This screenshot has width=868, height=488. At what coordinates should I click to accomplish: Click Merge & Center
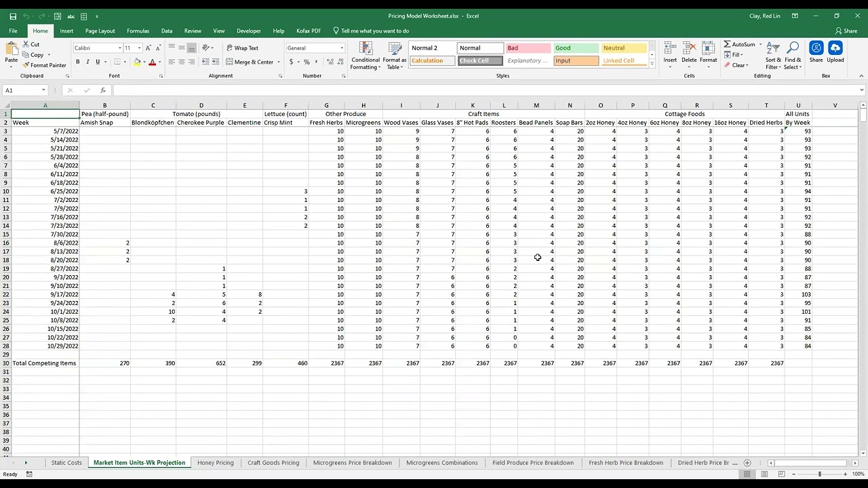click(x=250, y=62)
